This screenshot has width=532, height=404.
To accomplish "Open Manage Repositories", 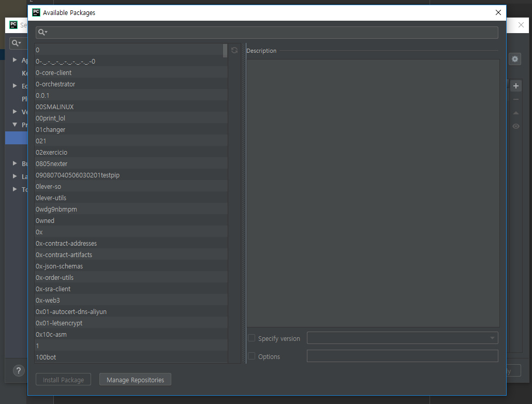I will click(x=135, y=380).
